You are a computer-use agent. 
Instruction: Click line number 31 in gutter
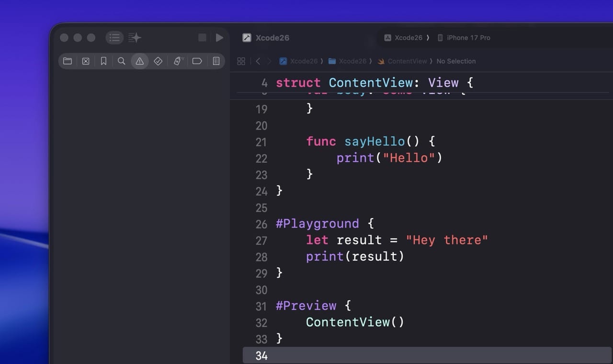[261, 306]
